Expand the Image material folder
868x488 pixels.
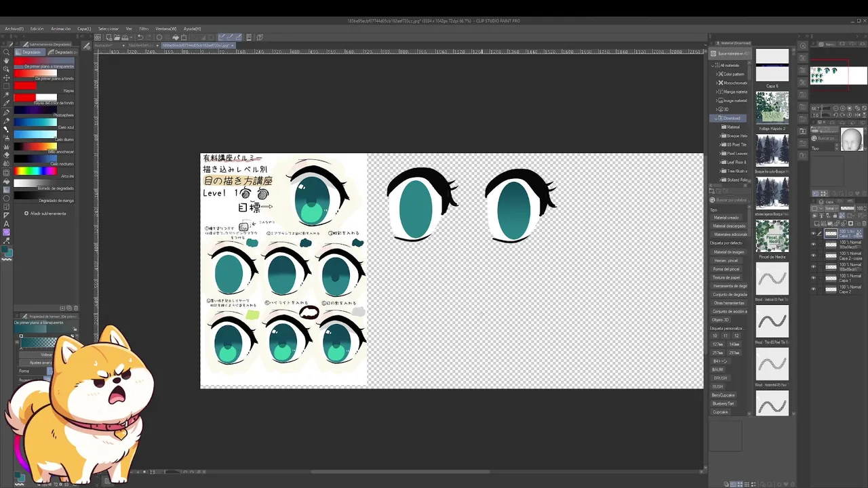coord(717,100)
